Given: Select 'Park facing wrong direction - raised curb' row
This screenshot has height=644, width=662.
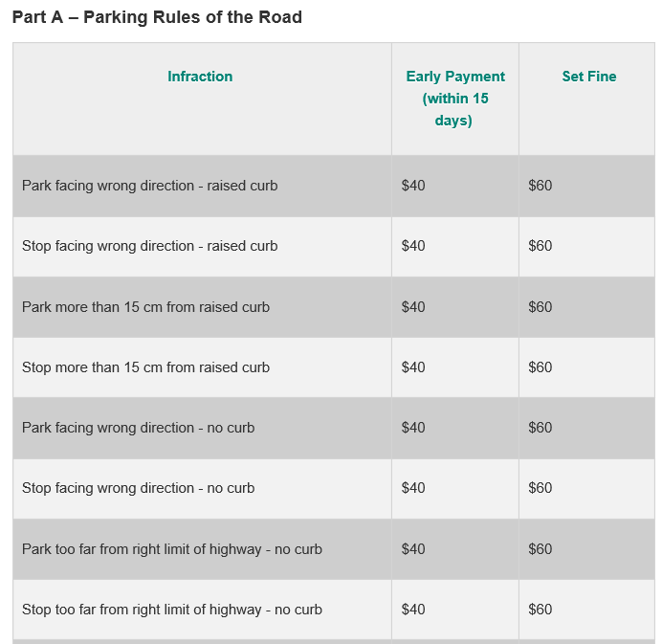Looking at the screenshot, I should click(x=149, y=186).
